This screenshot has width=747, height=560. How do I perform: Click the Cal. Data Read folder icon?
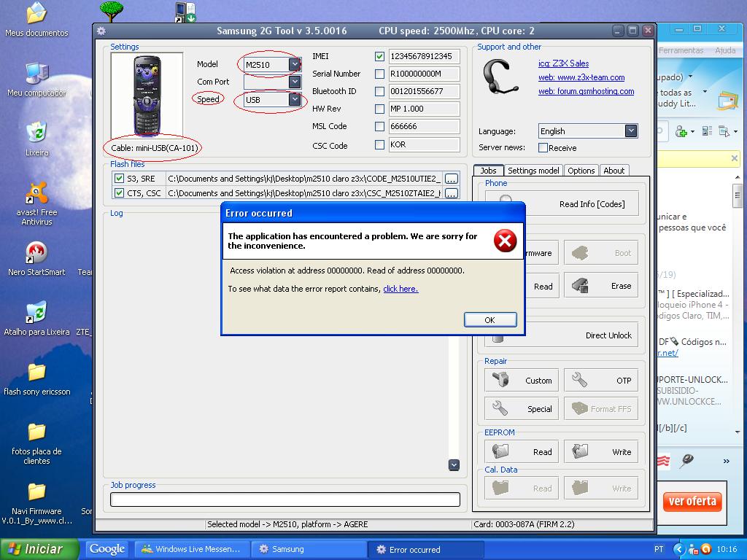coord(500,488)
